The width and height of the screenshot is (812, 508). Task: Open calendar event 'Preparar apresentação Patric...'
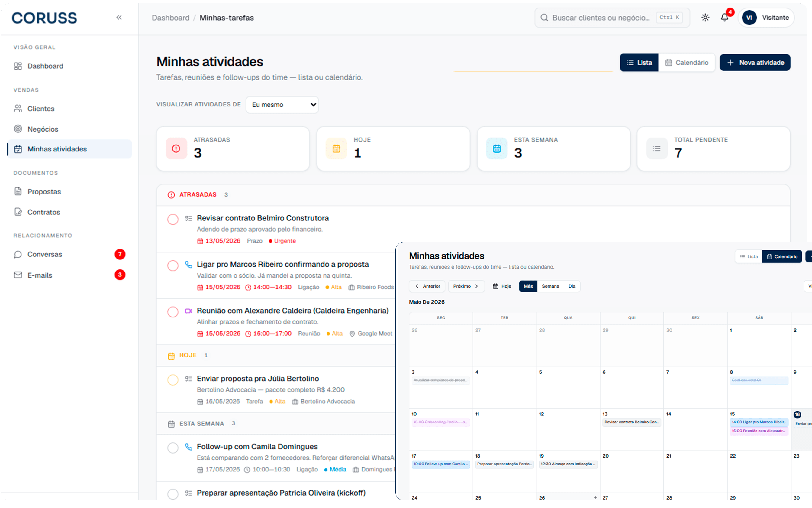[505, 464]
